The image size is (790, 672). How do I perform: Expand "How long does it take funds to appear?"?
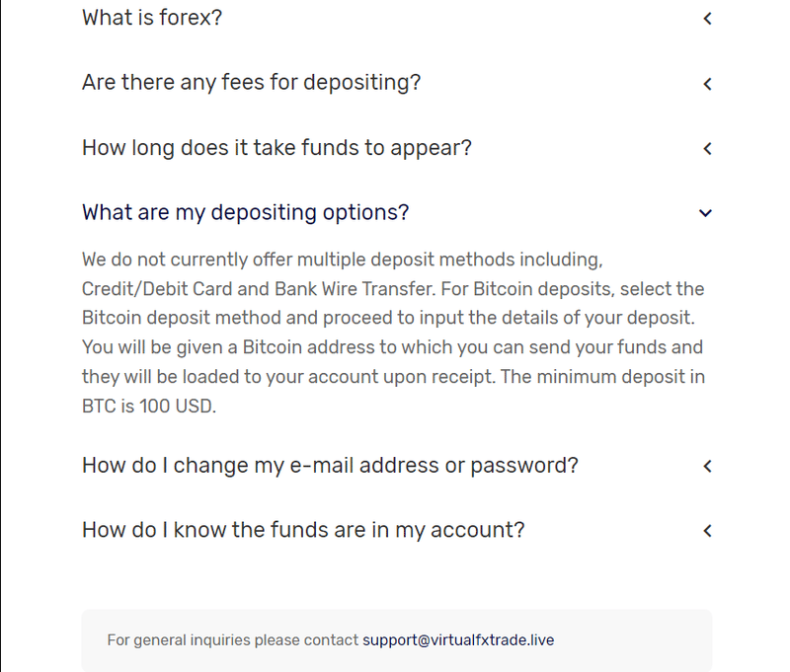click(x=276, y=148)
